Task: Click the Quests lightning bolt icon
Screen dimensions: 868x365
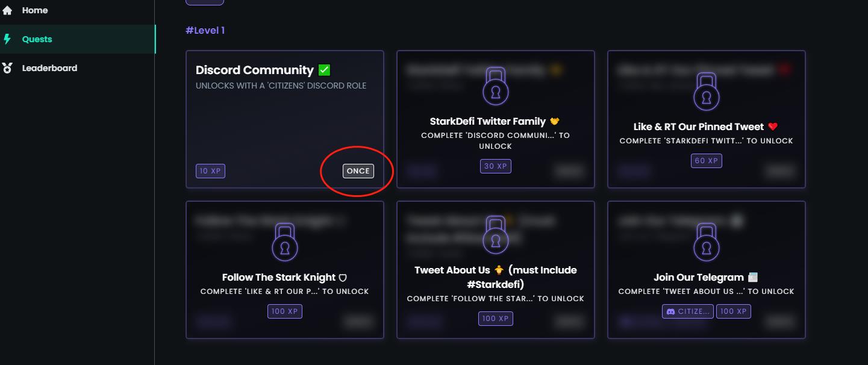Action: [7, 39]
